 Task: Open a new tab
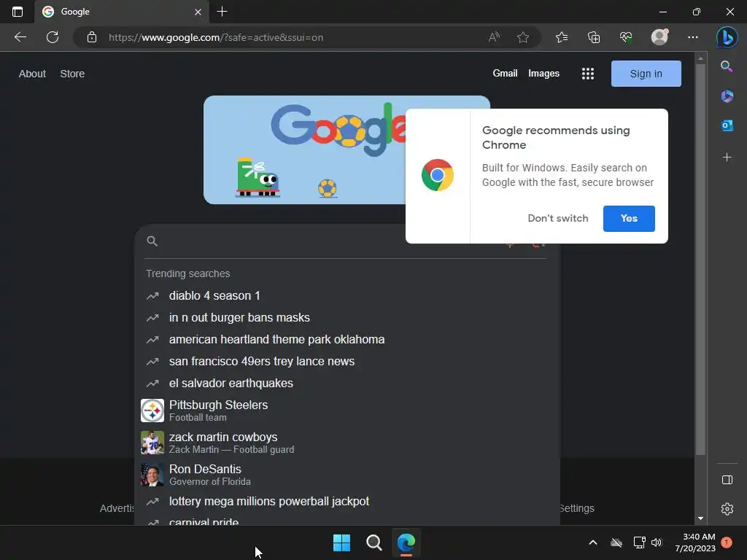point(222,12)
